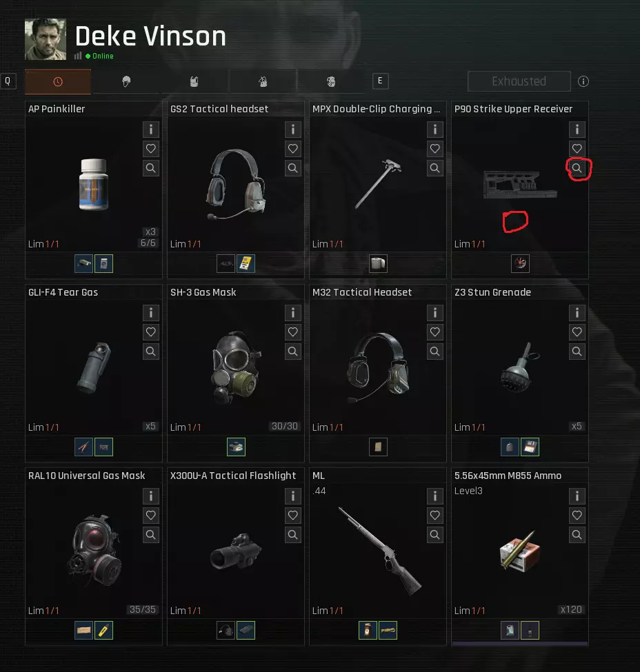640x672 pixels.
Task: Search for the M32 Tactical Headset
Action: (x=435, y=352)
